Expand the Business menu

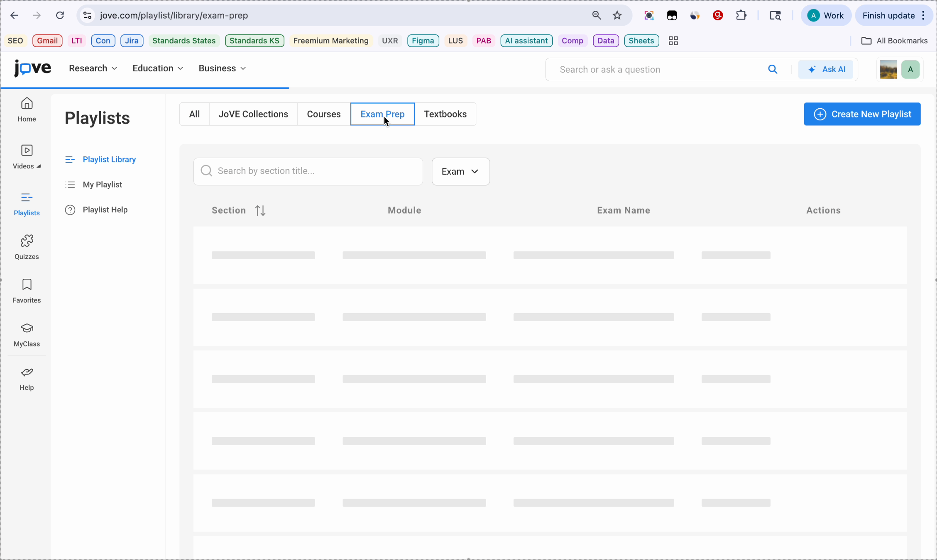click(222, 68)
